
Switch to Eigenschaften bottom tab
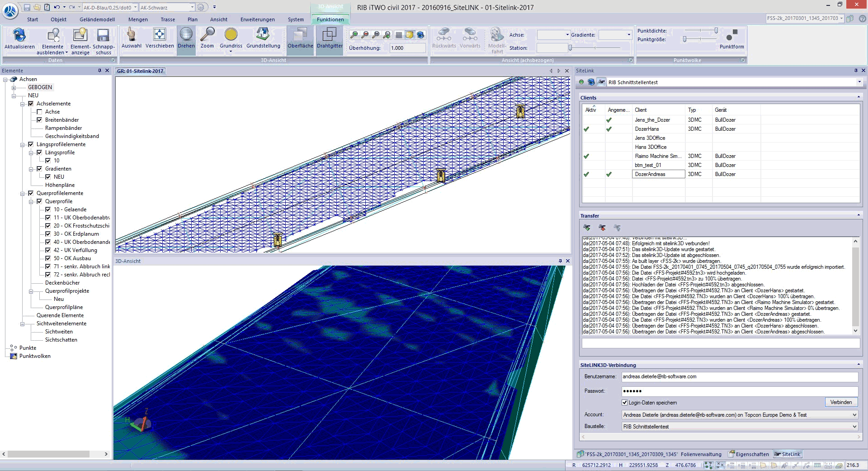[749, 454]
